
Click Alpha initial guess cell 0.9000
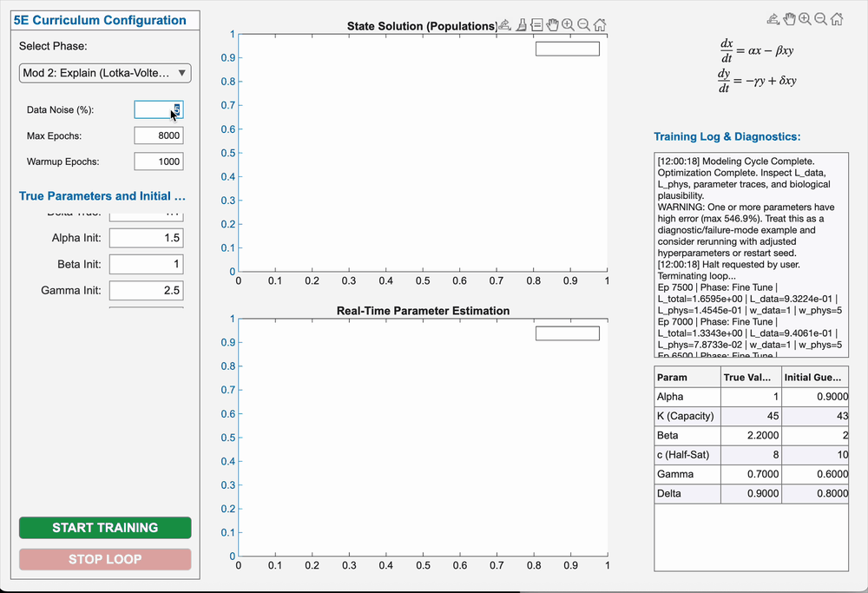click(815, 397)
